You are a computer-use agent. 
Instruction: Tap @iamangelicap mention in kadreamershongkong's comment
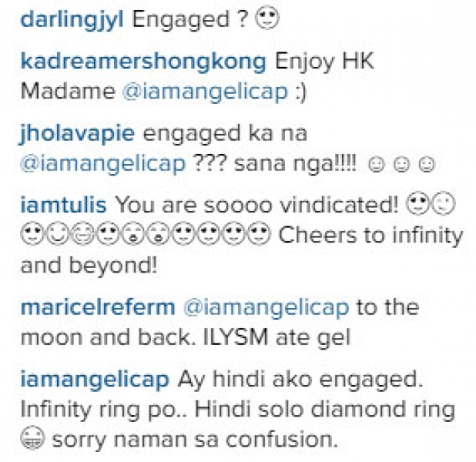point(205,92)
